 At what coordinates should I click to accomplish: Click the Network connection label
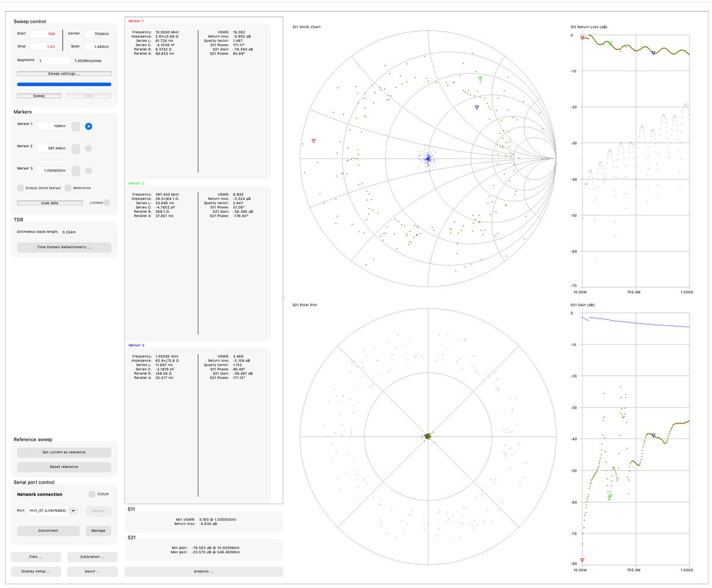tap(40, 494)
